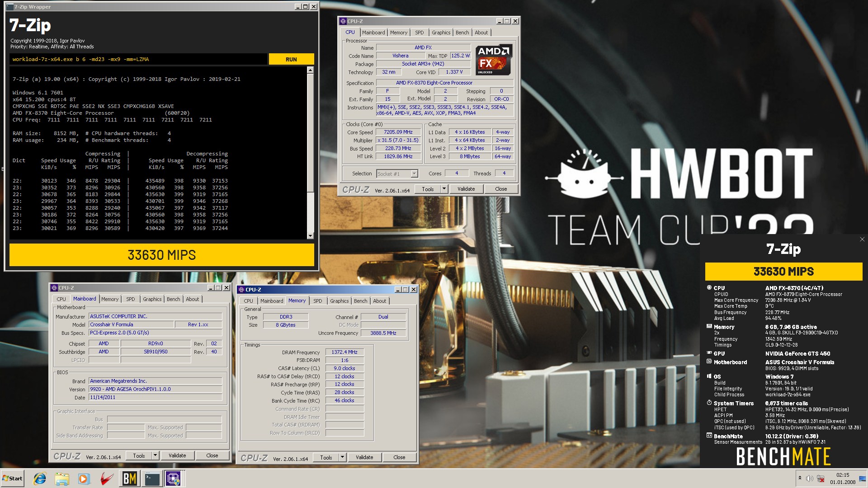
Task: Edit the workload-7z-x64.exe command field
Action: pos(138,59)
